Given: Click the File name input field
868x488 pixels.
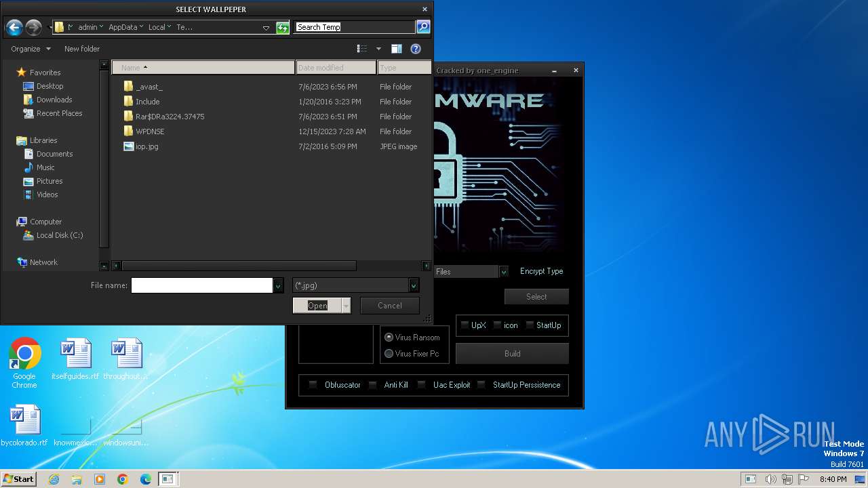Looking at the screenshot, I should [x=202, y=286].
